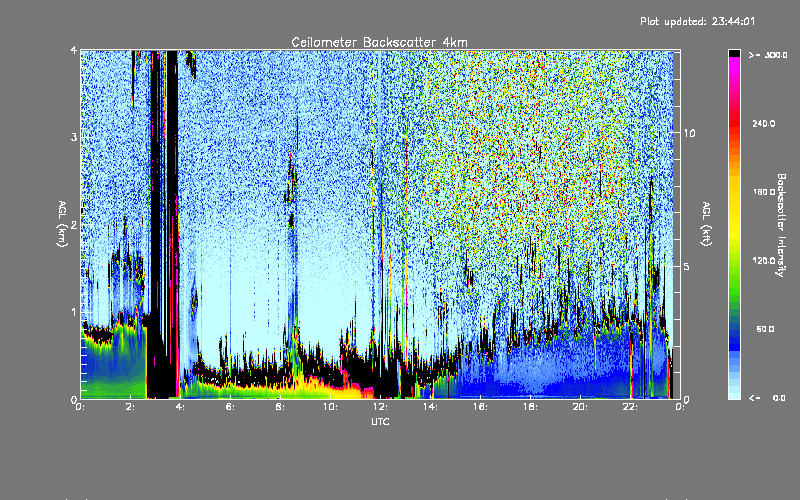Pick the black segment atop the colorbar
This screenshot has width=800, height=500.
coord(734,53)
